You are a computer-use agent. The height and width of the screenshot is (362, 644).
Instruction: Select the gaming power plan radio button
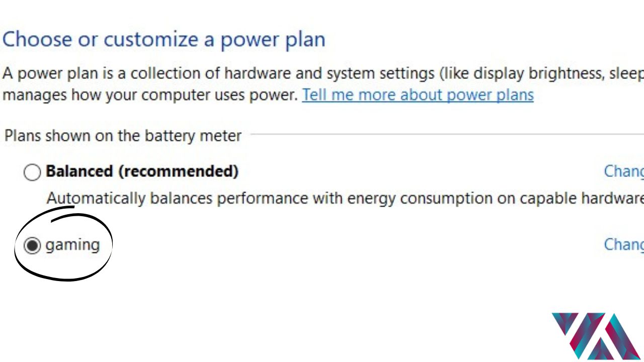point(32,245)
